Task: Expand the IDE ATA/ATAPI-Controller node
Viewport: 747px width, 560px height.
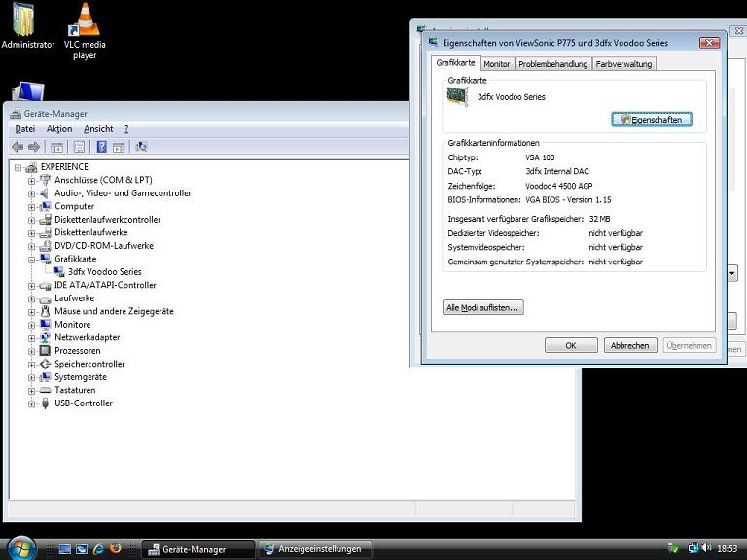Action: [x=31, y=286]
